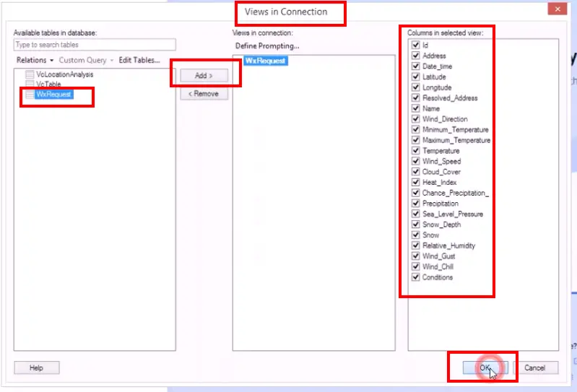Open the Custom Query dropdown

click(86, 61)
